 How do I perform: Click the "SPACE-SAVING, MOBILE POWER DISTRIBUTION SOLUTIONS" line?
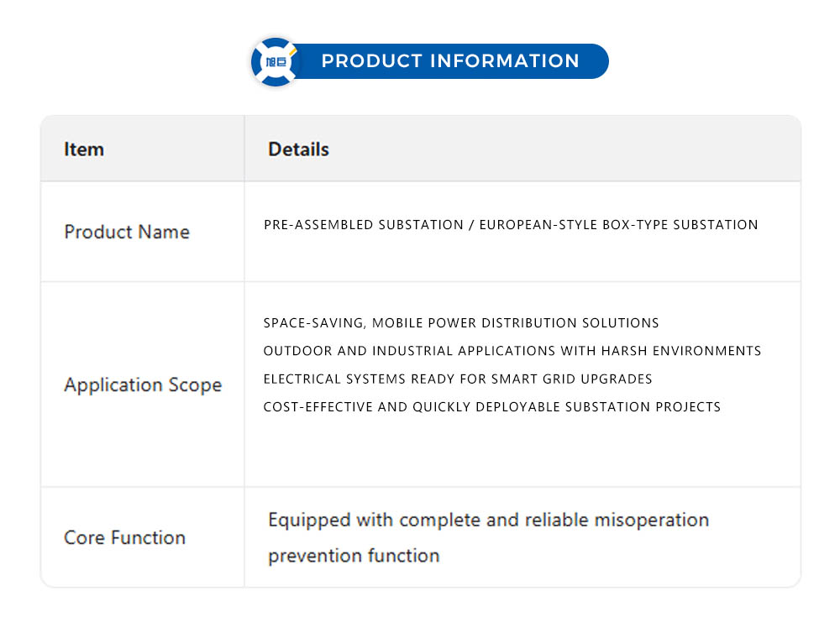461,323
